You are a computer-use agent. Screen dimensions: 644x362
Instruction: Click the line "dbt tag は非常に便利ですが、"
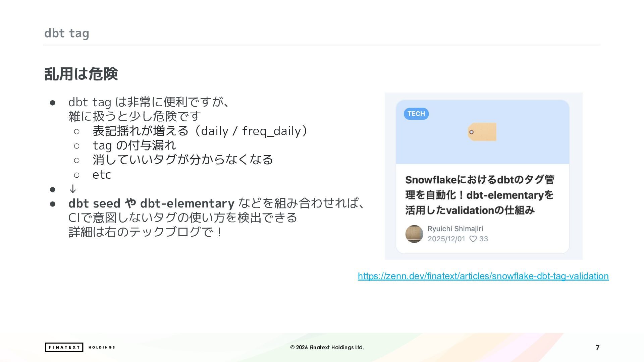pos(150,102)
